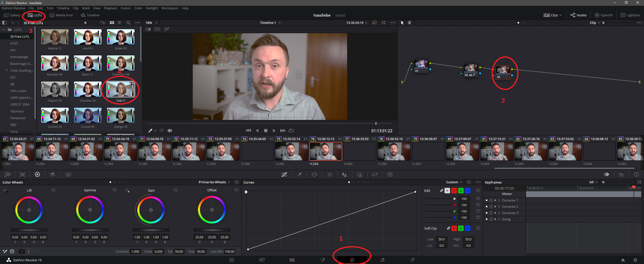Expand the Color Grading LUT folder
Viewport: 644px width, 264px height.
tap(7, 70)
